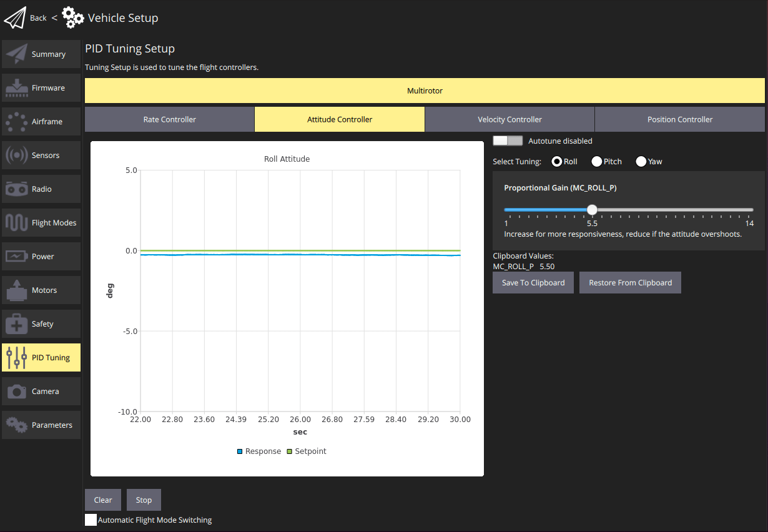Viewport: 768px width, 532px height.
Task: Enable Automatic Flight Mode Switching checkbox
Action: point(91,520)
